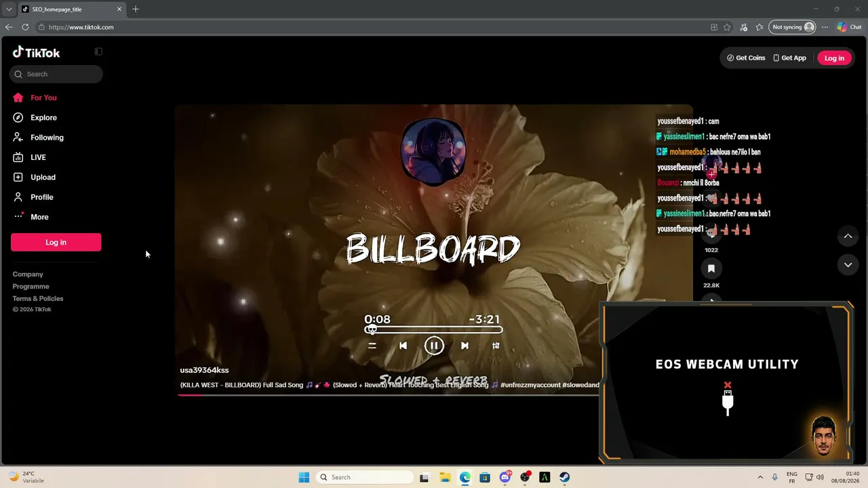Open the browser apps icon in address bar
The height and width of the screenshot is (488, 868).
pos(714,27)
